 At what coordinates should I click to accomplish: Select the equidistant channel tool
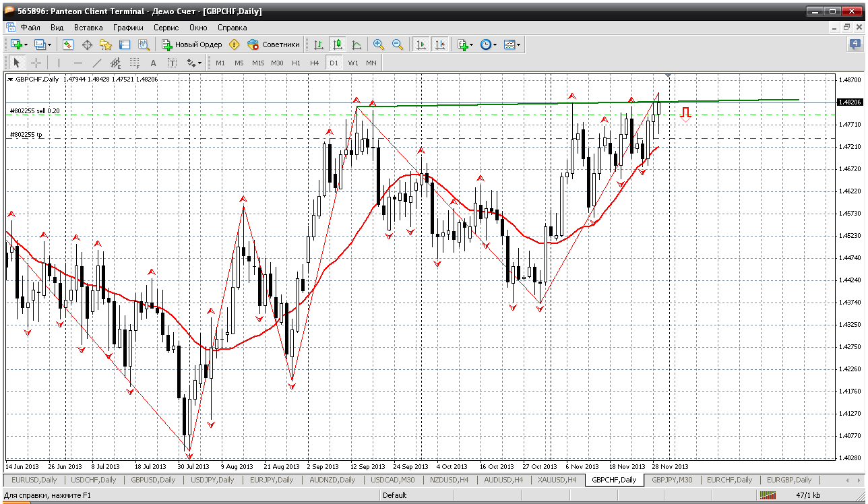(115, 63)
